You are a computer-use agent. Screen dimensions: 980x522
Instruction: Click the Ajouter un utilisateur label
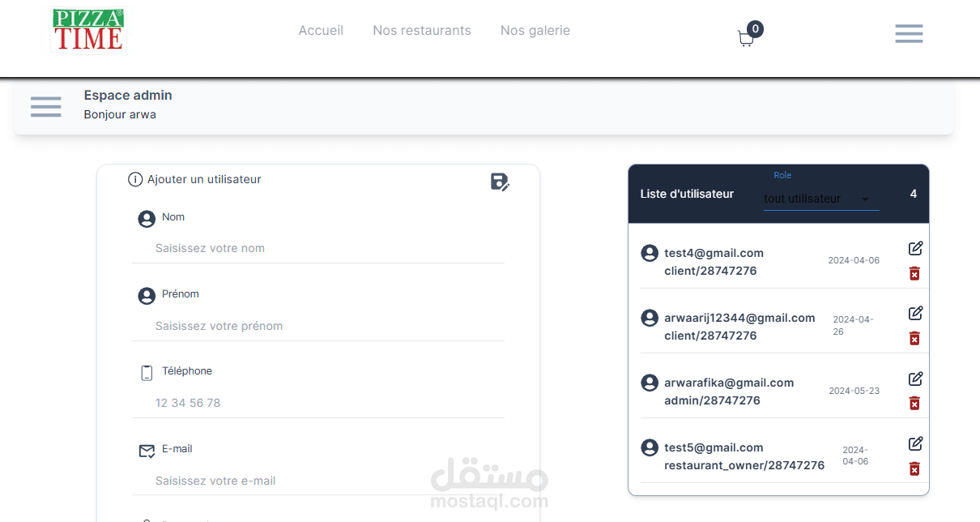click(204, 179)
